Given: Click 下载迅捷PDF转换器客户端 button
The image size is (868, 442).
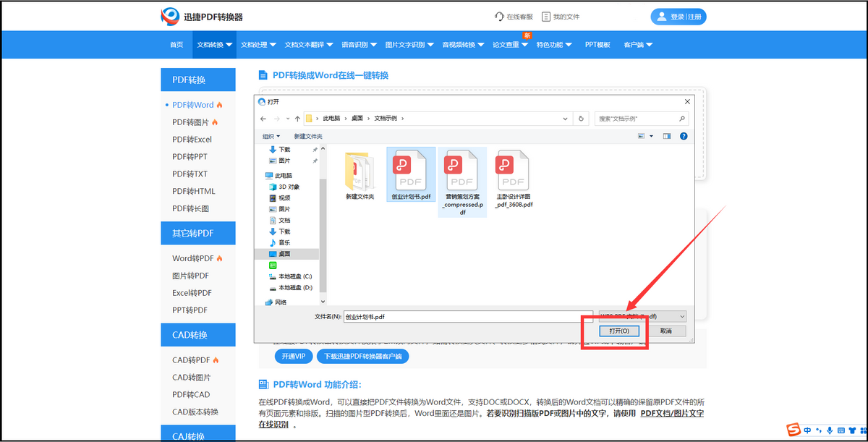Looking at the screenshot, I should click(x=363, y=357).
